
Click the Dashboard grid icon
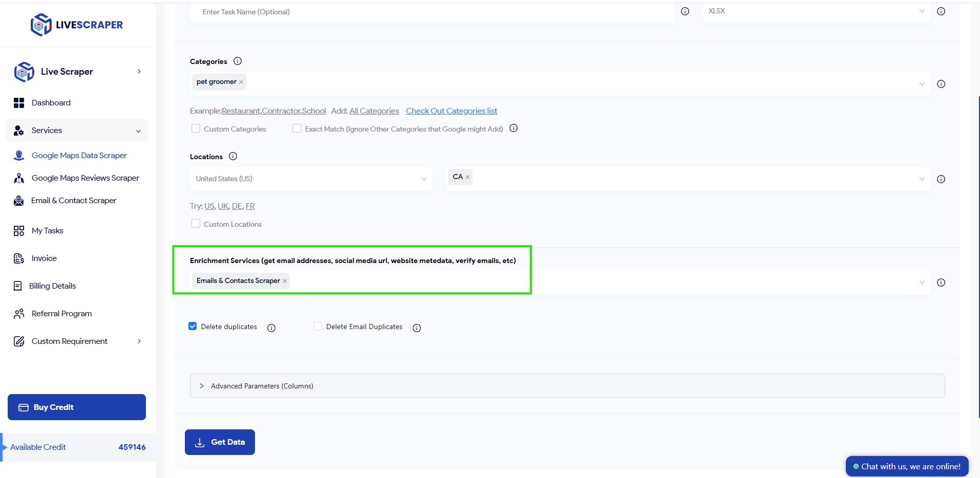(19, 103)
